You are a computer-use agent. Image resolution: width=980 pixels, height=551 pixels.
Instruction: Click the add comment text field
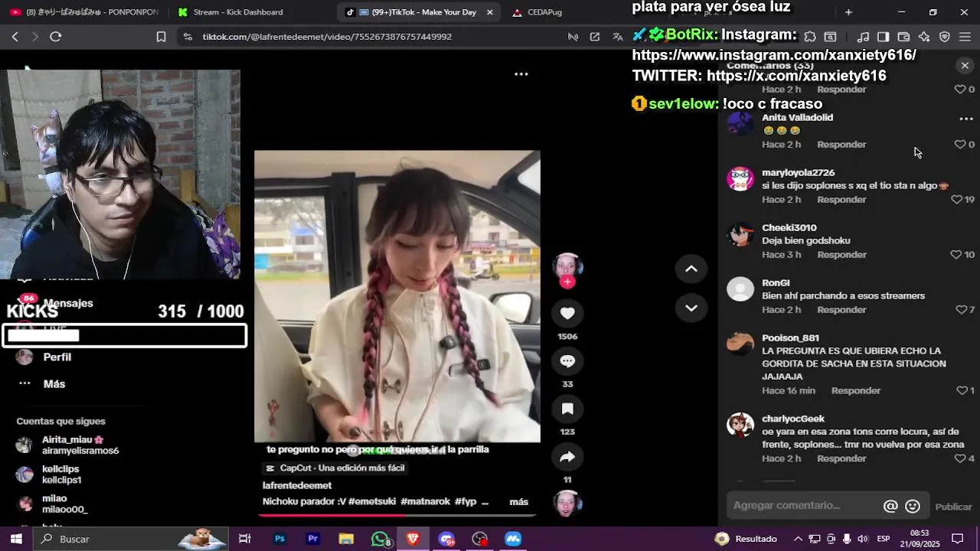[804, 506]
